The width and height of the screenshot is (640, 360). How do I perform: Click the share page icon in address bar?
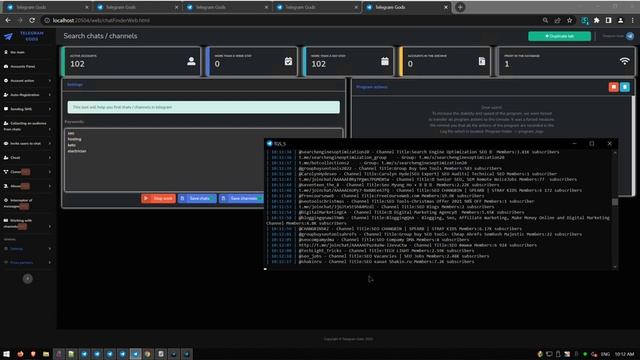pyautogui.click(x=558, y=20)
